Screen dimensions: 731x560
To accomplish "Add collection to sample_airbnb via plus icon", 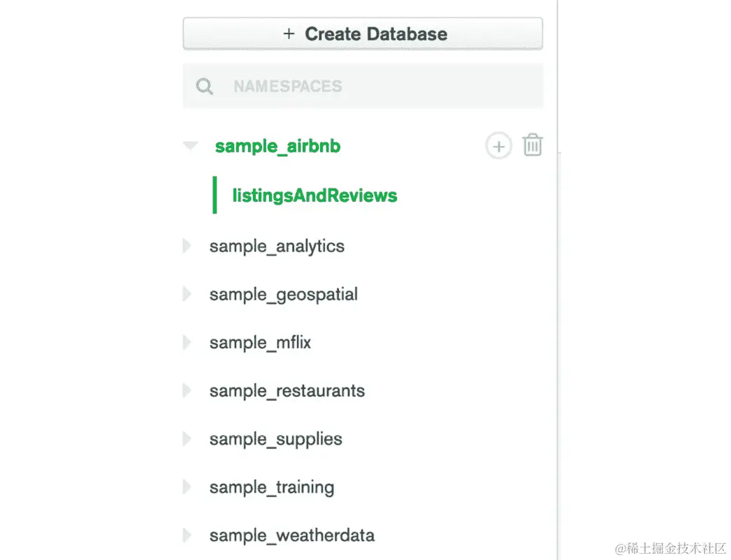I will (498, 147).
